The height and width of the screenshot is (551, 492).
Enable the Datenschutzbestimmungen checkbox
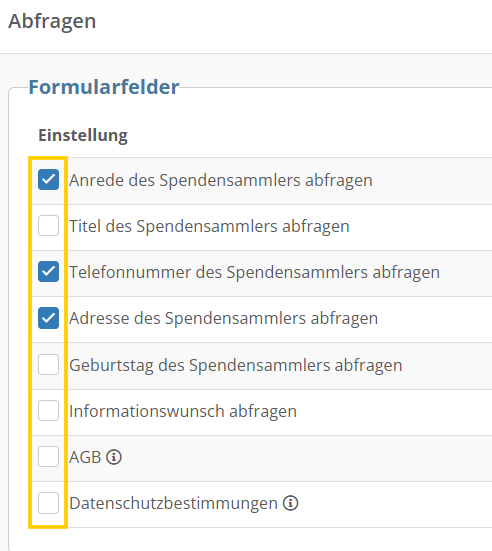tap(48, 503)
